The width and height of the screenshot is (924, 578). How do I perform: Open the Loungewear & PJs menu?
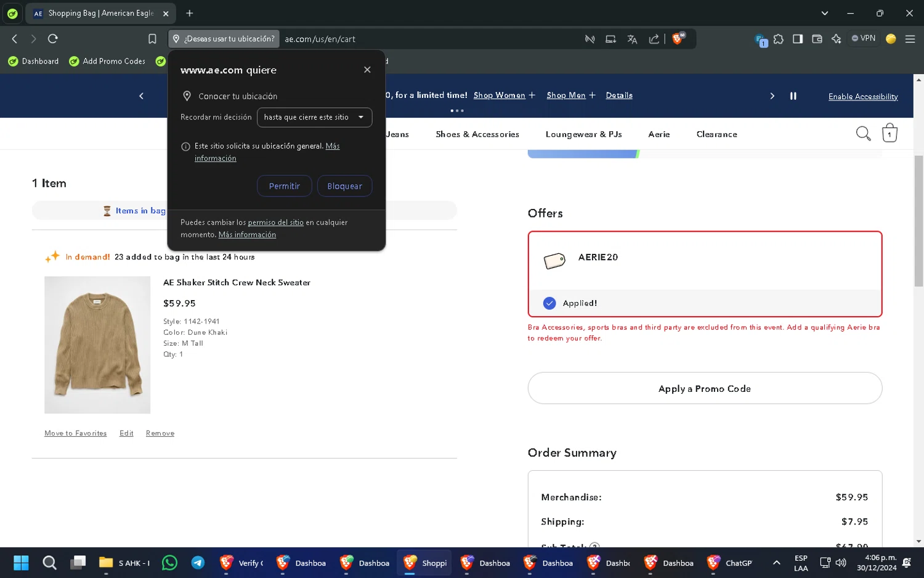tap(583, 134)
